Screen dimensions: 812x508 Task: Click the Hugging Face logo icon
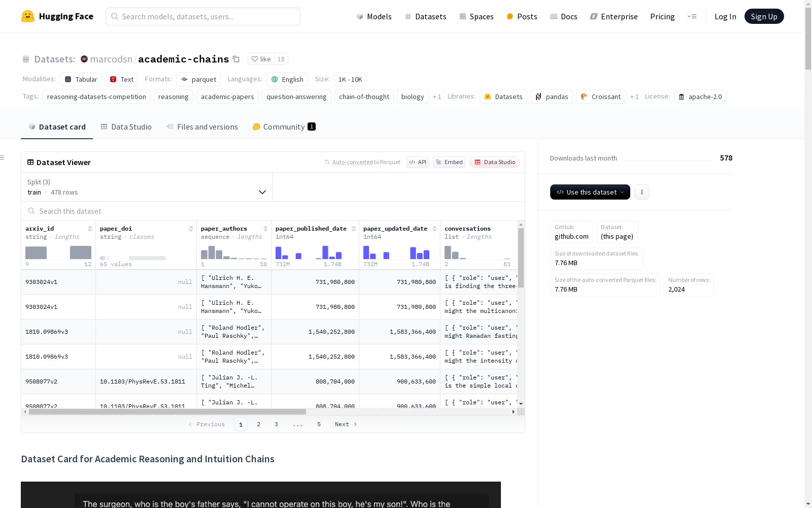coord(28,16)
